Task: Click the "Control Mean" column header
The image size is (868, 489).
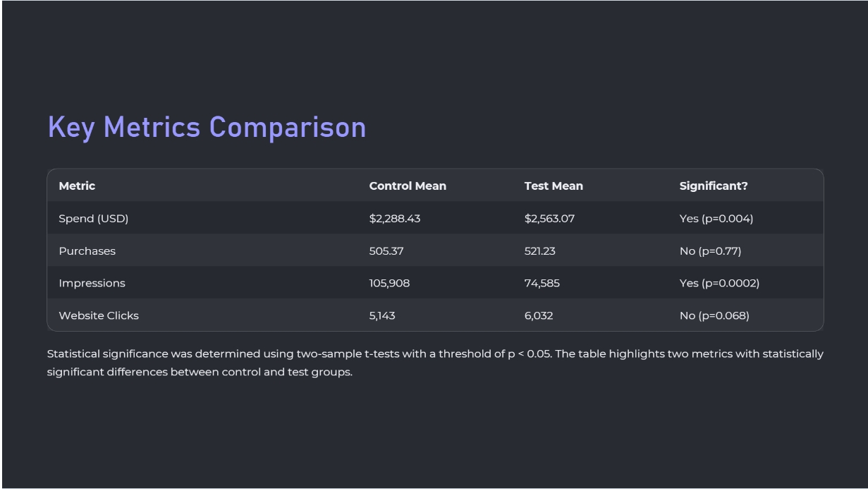Action: [408, 186]
